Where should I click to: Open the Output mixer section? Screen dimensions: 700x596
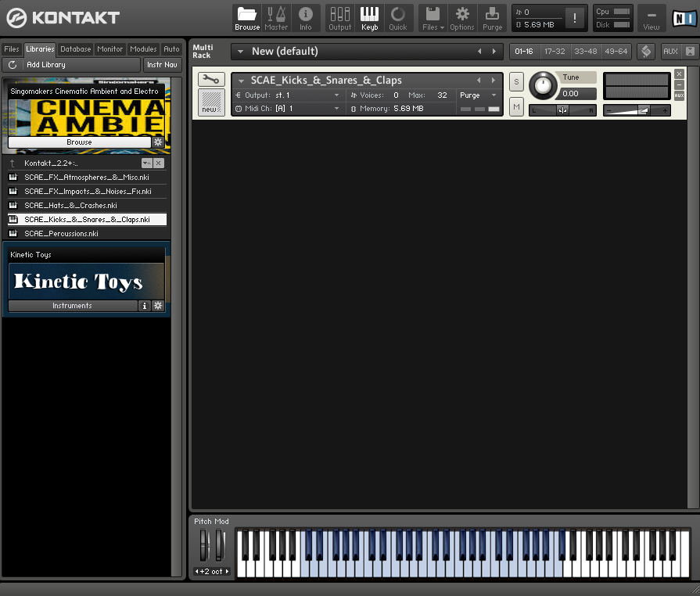(339, 18)
